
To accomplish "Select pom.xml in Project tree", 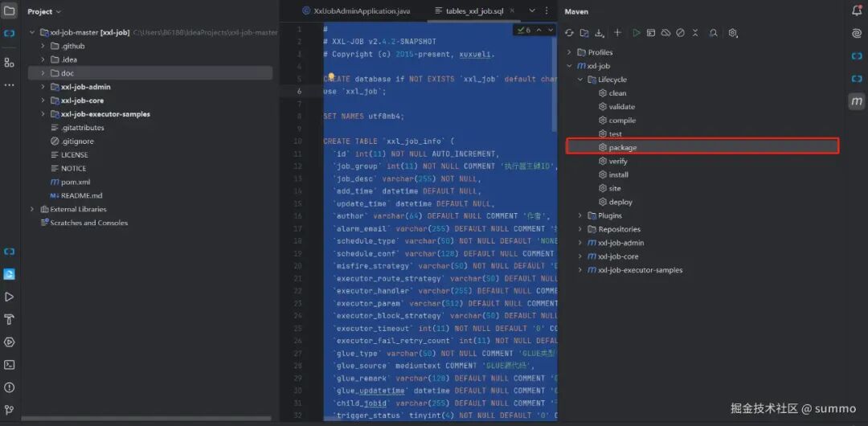I will coord(76,182).
